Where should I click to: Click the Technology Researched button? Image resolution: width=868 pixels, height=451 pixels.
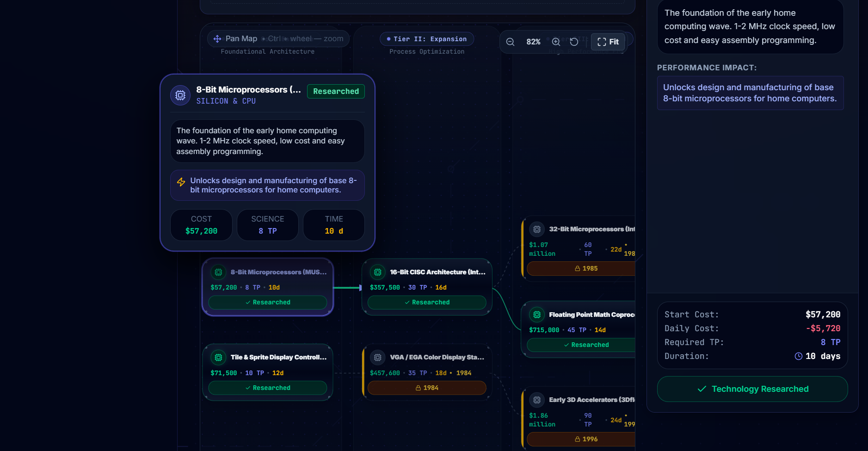point(752,389)
